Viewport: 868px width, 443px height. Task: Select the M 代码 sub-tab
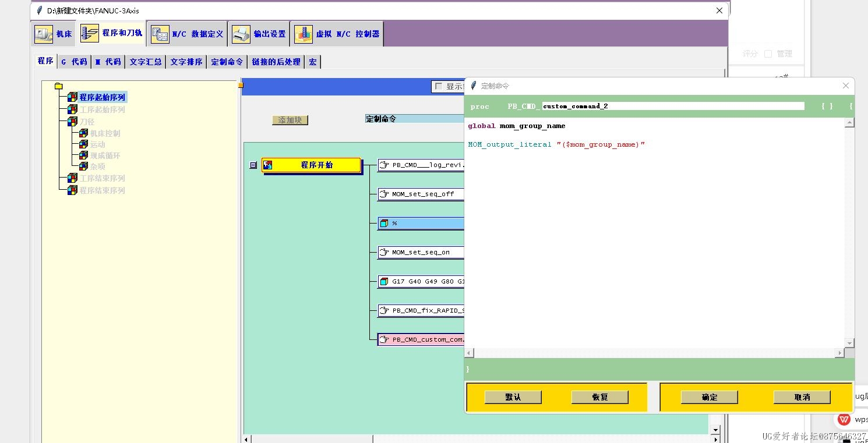coord(108,62)
